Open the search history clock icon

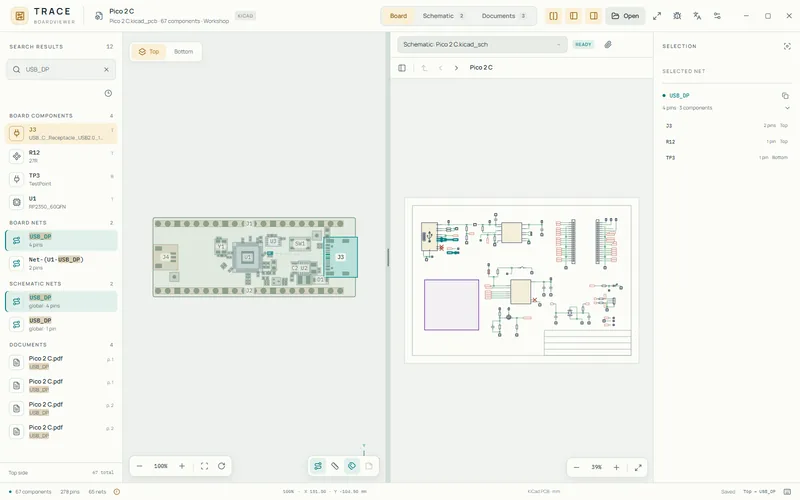pos(108,93)
